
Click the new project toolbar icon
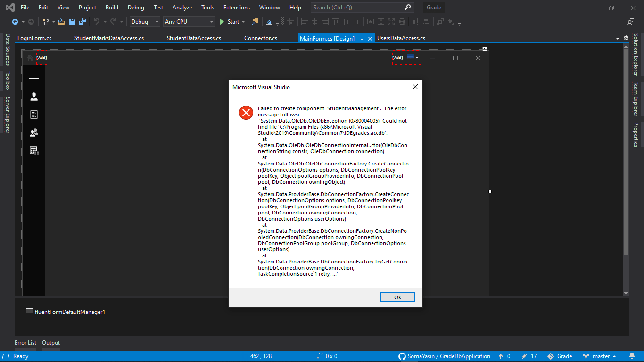pos(46,22)
